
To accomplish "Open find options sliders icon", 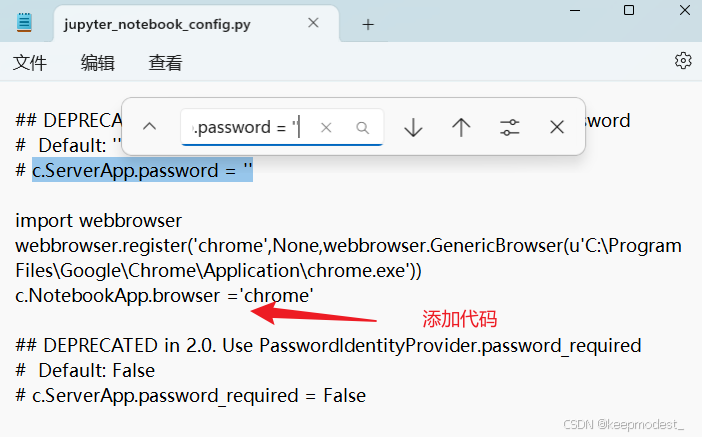I will (x=509, y=127).
